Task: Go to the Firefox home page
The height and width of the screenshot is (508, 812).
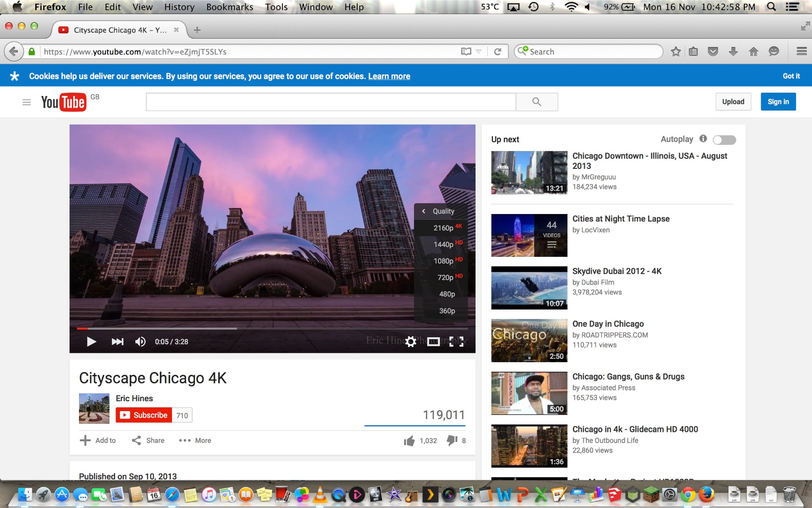Action: (x=753, y=51)
